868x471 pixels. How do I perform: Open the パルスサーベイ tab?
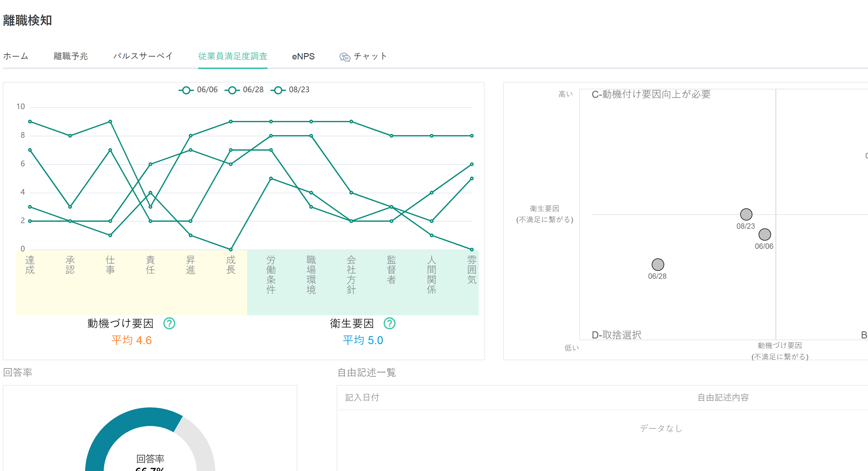click(x=143, y=56)
